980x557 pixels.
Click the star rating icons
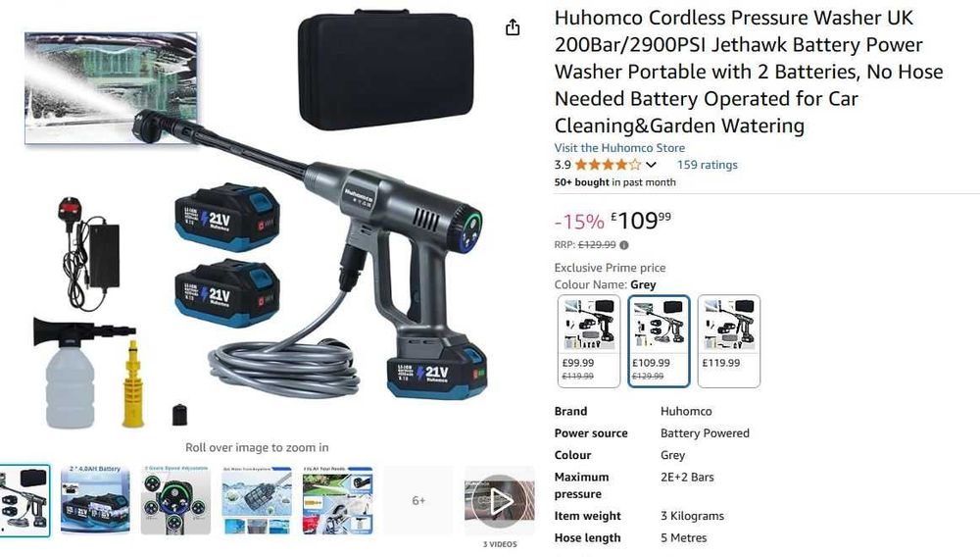click(x=608, y=165)
